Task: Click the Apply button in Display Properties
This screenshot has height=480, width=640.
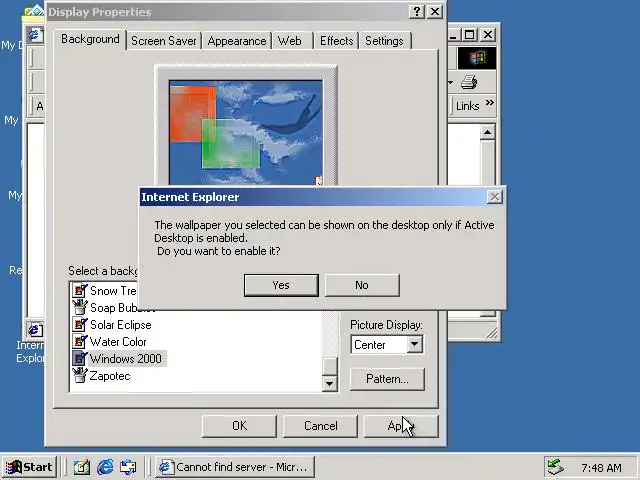Action: (401, 426)
